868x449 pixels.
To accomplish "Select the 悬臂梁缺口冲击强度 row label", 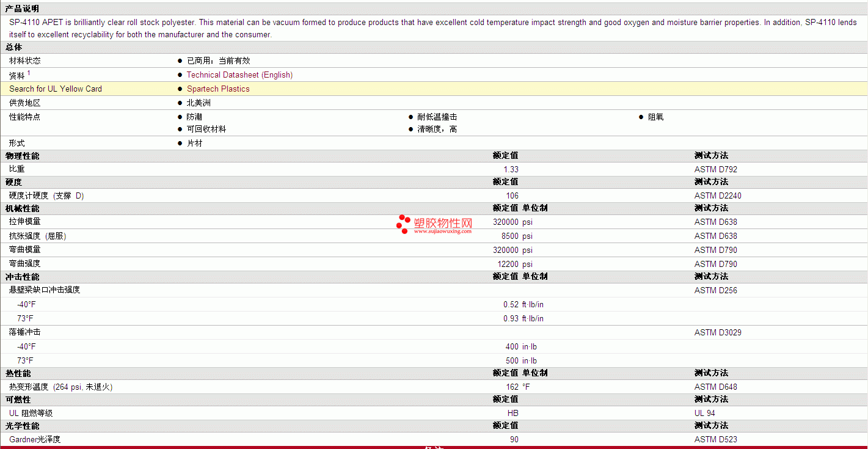I will tap(45, 290).
